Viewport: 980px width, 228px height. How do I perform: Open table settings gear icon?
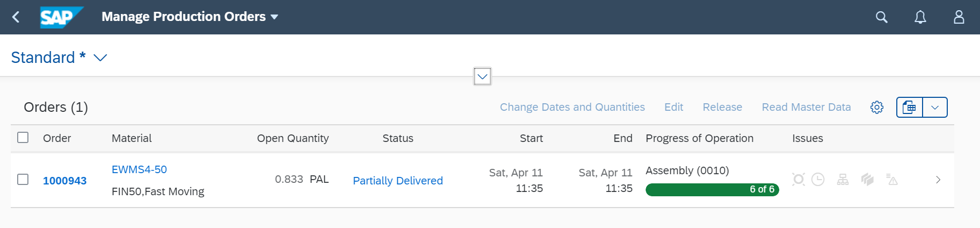coord(876,107)
